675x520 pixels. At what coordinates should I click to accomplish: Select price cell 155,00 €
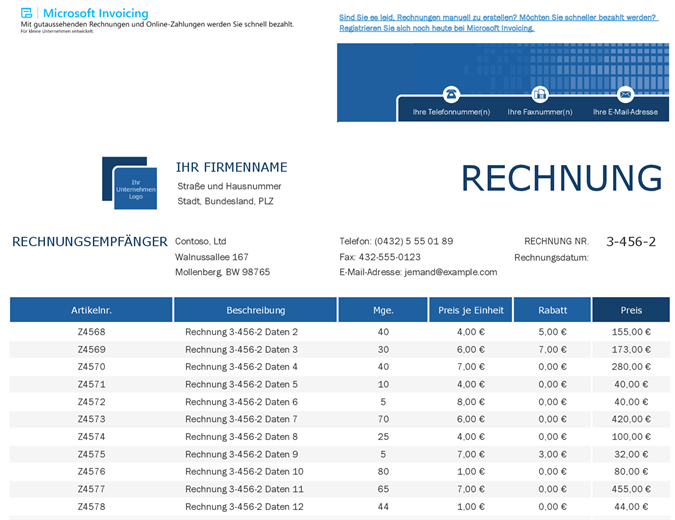click(x=631, y=332)
